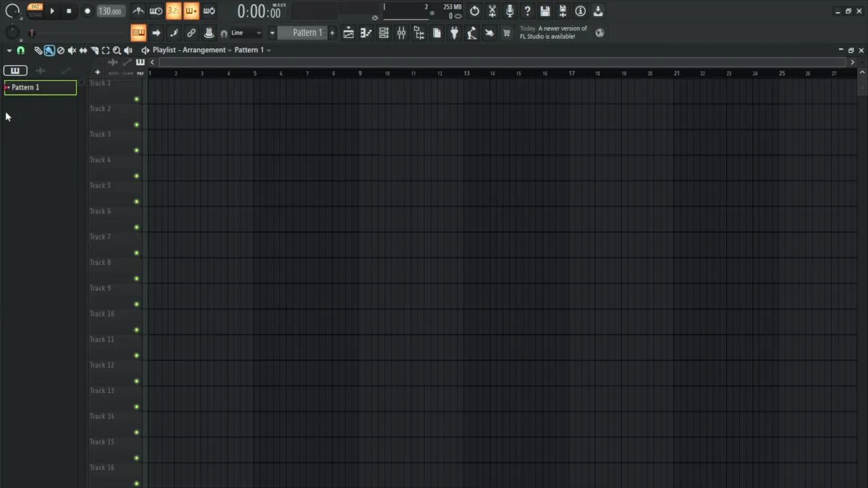Choose the Select marquee tool
The width and height of the screenshot is (868, 488).
pyautogui.click(x=106, y=50)
